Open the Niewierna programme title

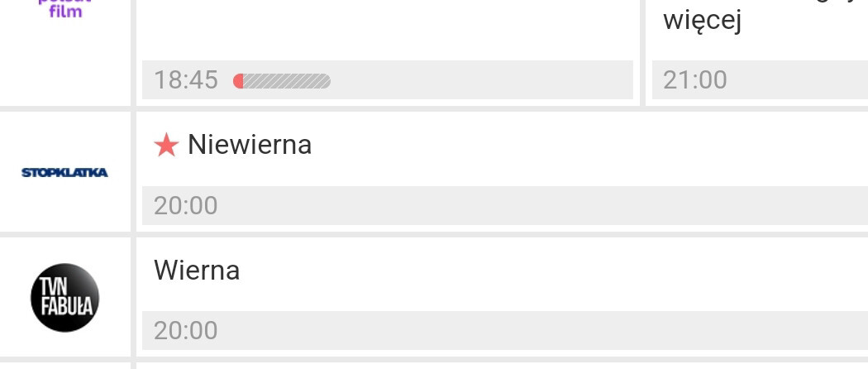point(250,145)
